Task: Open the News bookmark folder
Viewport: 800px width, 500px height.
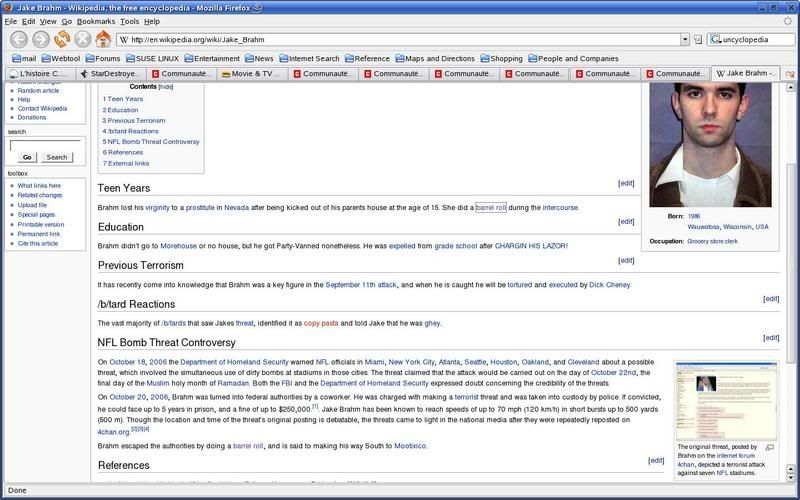Action: click(x=259, y=59)
